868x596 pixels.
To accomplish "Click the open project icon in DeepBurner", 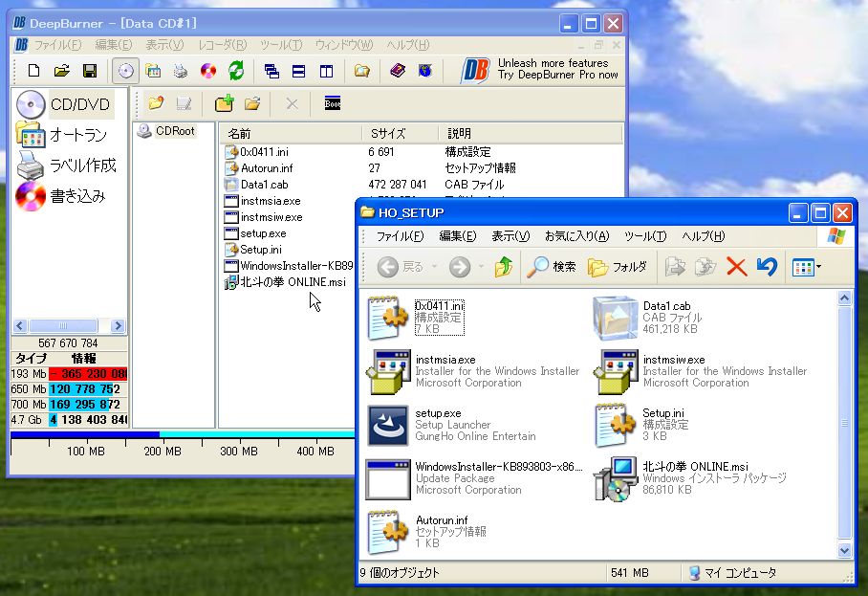I will click(61, 71).
